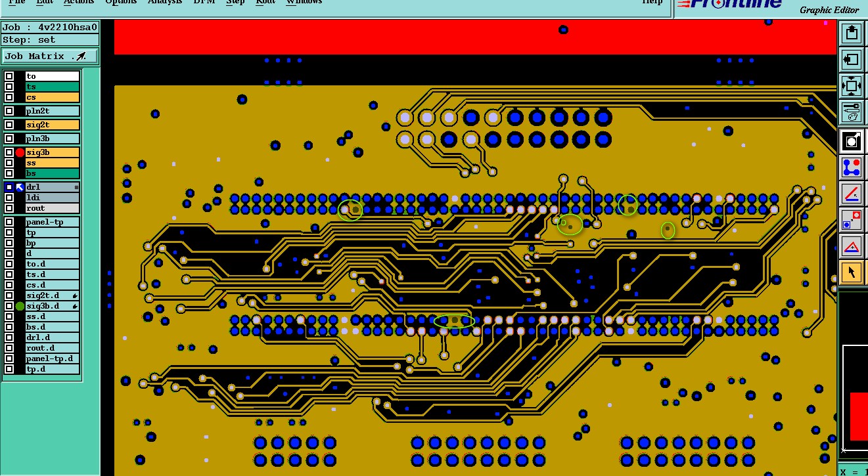The height and width of the screenshot is (476, 868).
Task: Click the edit mark beside sig3b.d
Action: point(75,307)
